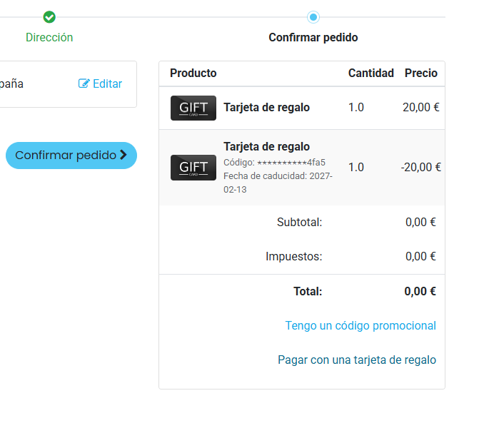Click the arrow on Confirmar pedido button
Screen dimensions: 479x448
pos(123,155)
